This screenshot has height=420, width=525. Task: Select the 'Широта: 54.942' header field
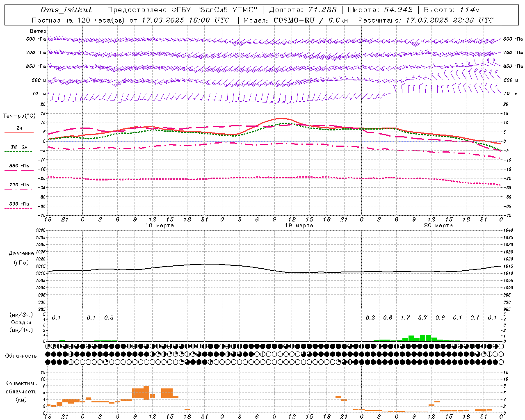[380, 10]
